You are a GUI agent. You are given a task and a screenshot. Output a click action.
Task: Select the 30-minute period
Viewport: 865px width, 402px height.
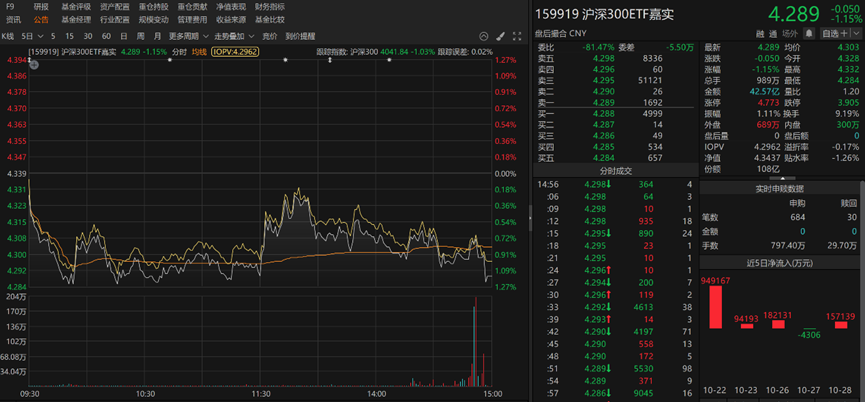[88, 36]
